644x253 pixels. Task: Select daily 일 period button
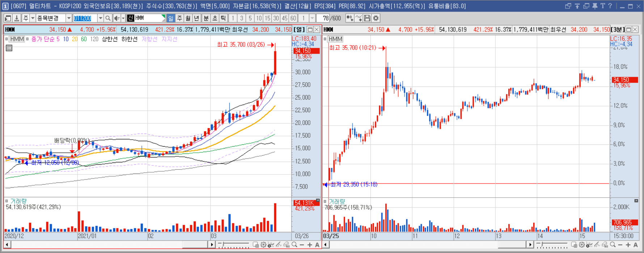(x=171, y=18)
